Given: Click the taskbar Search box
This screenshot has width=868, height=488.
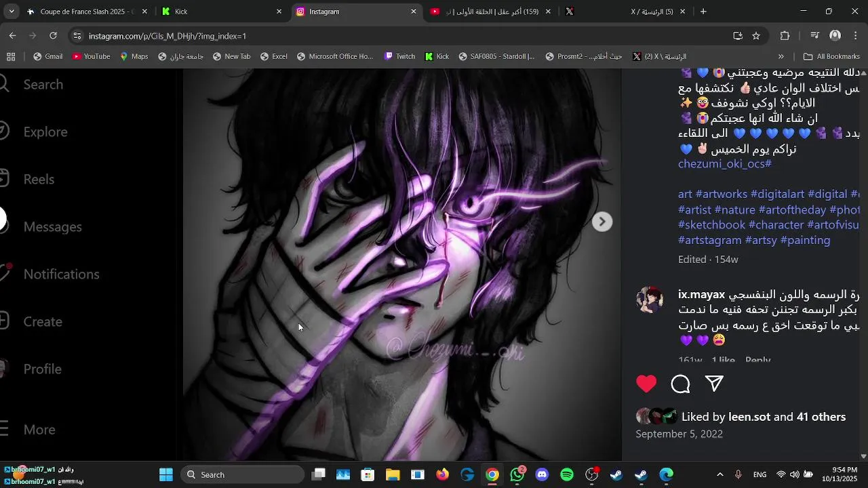Looking at the screenshot, I should click(x=243, y=474).
